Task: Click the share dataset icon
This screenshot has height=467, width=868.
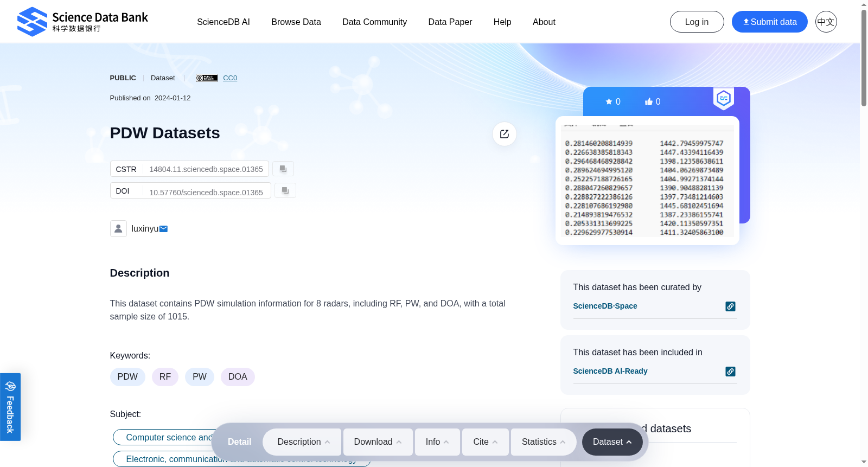Action: click(x=505, y=134)
